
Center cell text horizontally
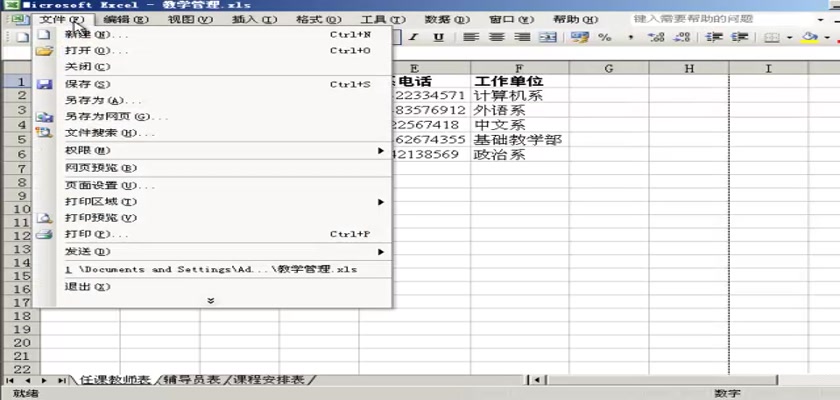point(497,37)
